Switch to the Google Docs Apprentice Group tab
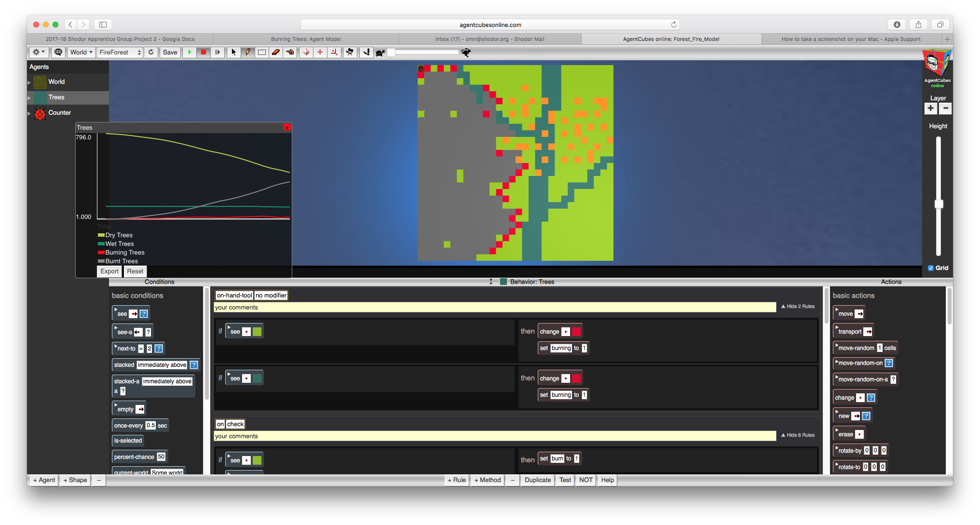This screenshot has height=525, width=980. tap(120, 39)
